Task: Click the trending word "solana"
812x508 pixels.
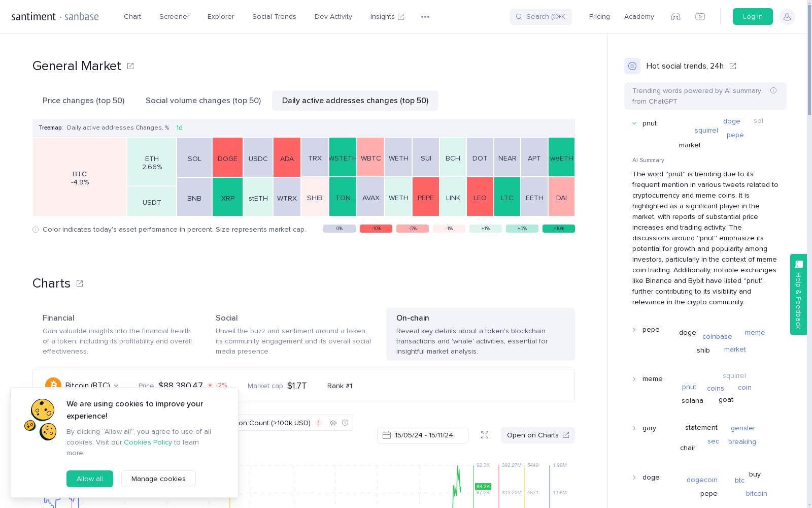Action: click(692, 401)
